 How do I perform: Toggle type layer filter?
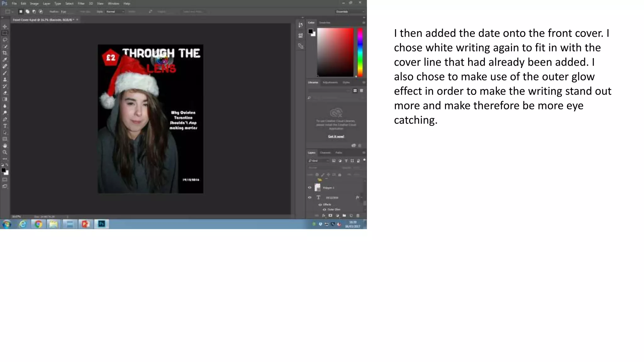[x=346, y=161]
